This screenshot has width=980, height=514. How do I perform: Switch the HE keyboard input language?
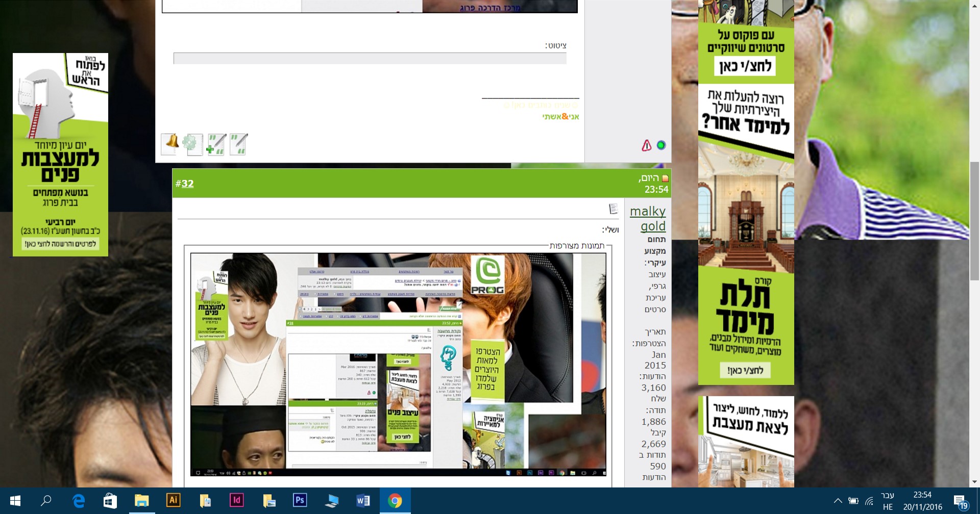888,501
